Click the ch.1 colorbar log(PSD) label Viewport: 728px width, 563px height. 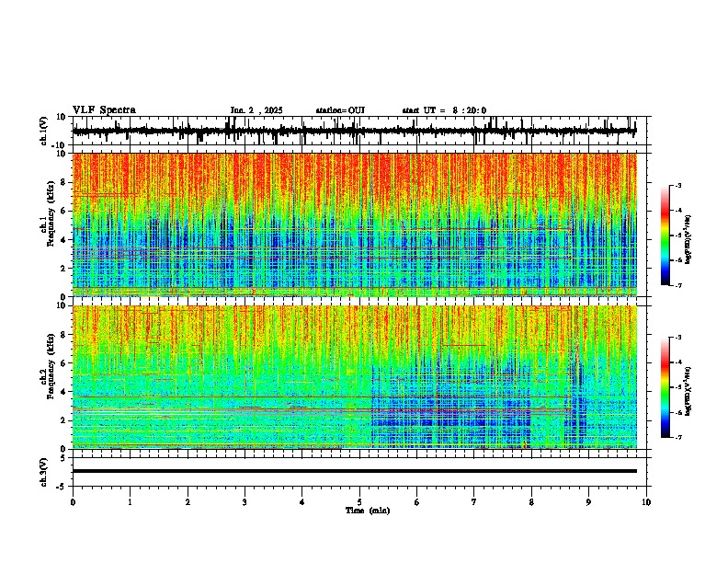(x=688, y=239)
